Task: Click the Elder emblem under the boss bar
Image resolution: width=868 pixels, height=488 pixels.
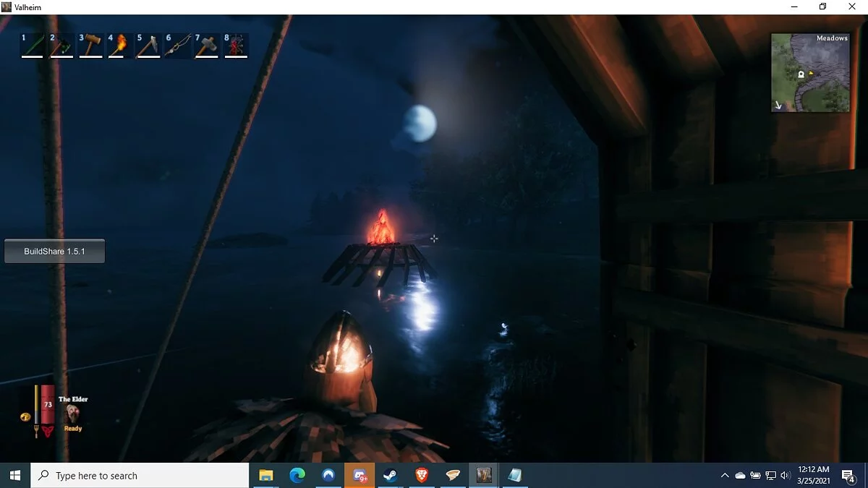Action: coord(49,430)
